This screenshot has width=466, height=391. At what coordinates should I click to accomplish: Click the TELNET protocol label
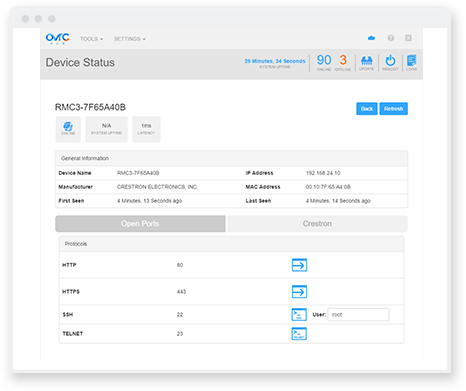73,334
